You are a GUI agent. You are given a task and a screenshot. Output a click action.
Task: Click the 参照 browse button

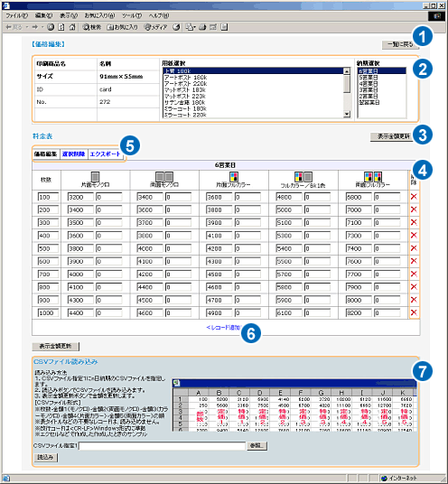(257, 446)
